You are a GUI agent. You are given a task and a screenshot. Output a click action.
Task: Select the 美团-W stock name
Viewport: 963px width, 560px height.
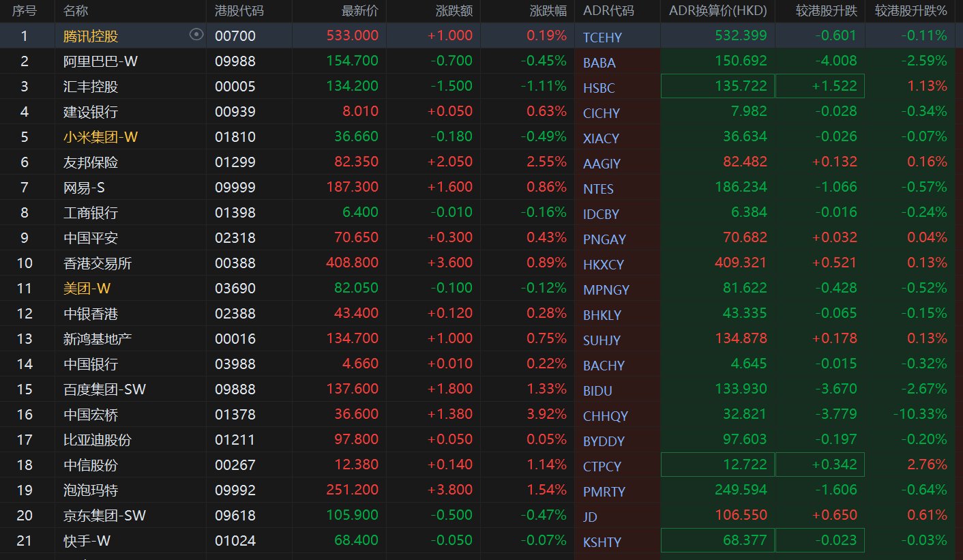87,289
